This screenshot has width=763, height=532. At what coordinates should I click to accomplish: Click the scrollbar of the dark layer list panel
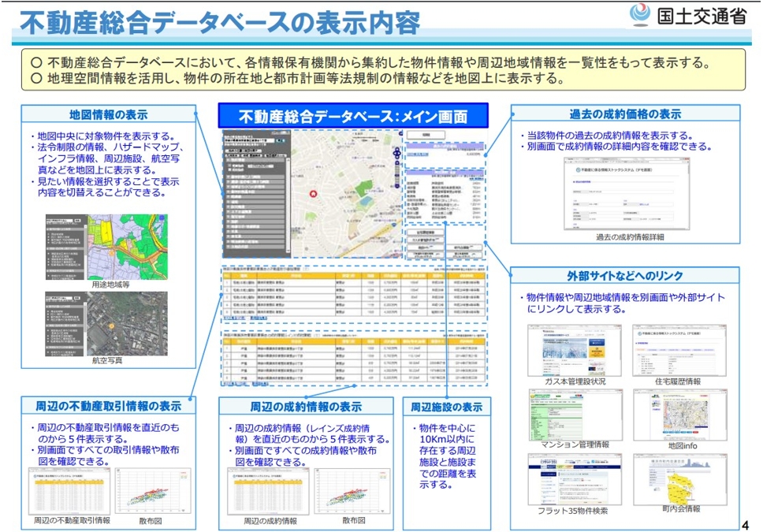click(x=288, y=204)
